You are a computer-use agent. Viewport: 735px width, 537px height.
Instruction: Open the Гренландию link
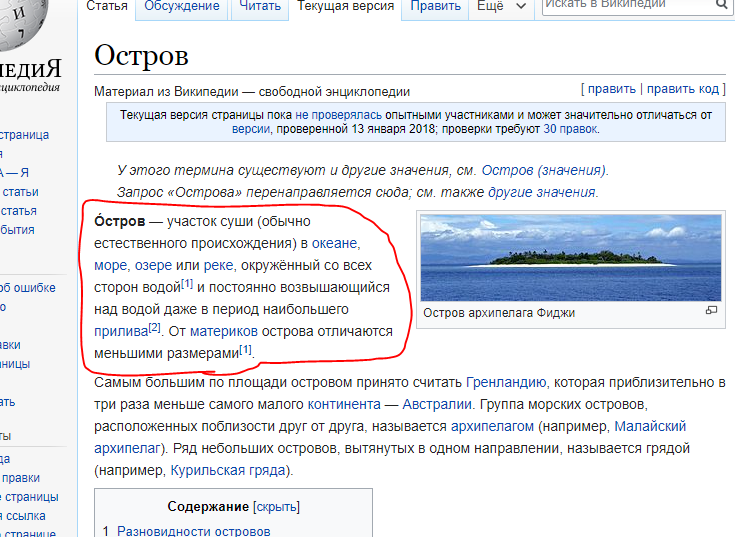click(506, 383)
